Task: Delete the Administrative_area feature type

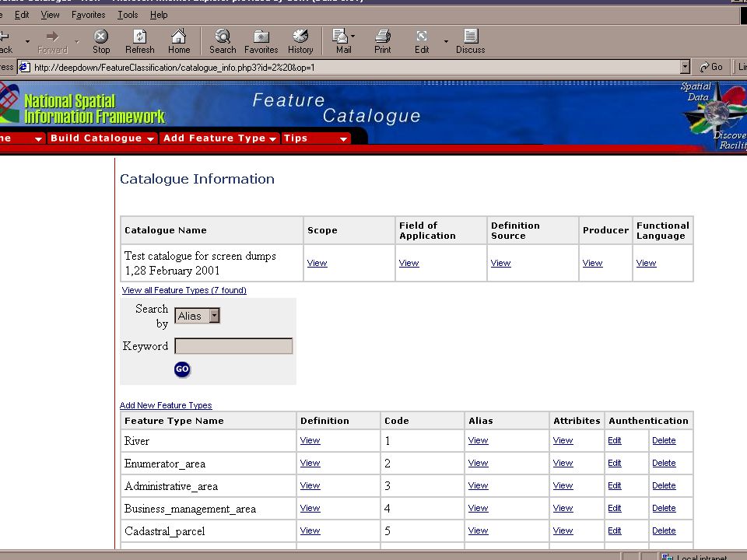Action: (664, 485)
